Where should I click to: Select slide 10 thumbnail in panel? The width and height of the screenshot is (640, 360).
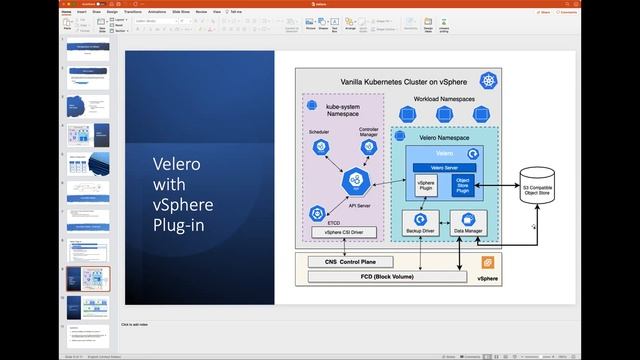88,308
